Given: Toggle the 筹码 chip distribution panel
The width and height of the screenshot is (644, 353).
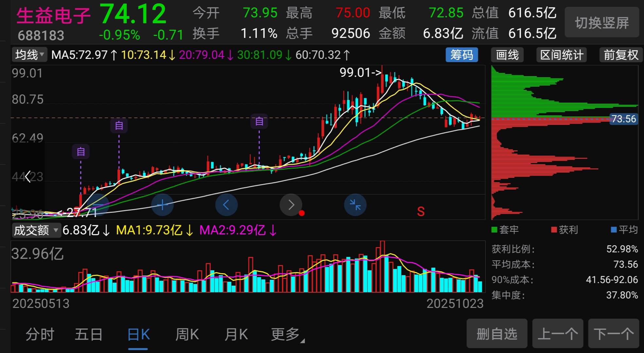Looking at the screenshot, I should (462, 55).
